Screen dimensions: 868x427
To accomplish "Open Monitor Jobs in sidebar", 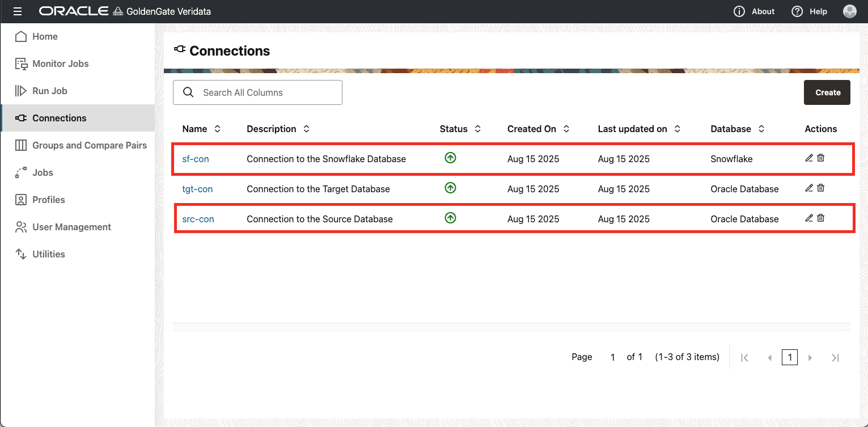I will click(x=78, y=64).
